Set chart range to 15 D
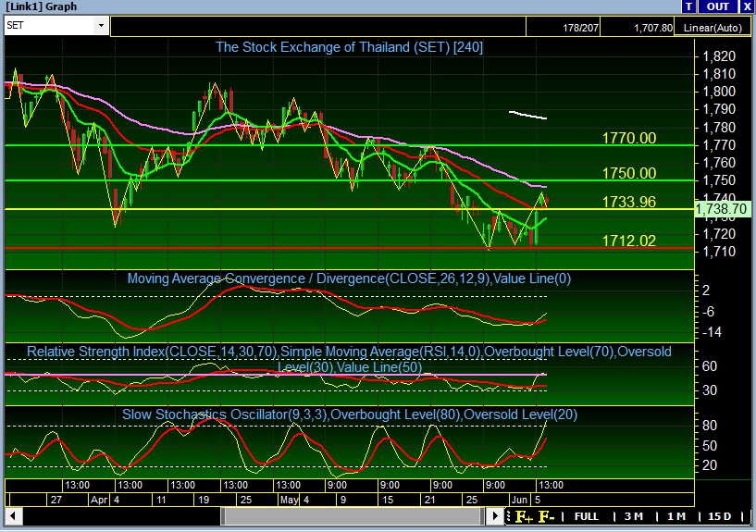The height and width of the screenshot is (532, 756). click(719, 516)
